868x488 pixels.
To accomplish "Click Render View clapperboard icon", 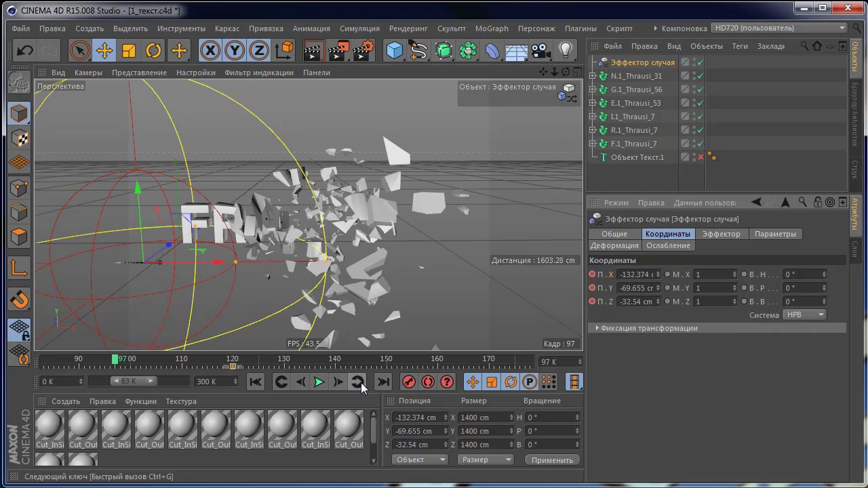I will [313, 51].
